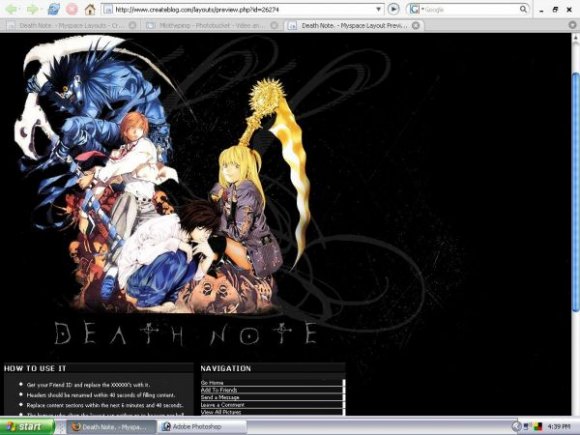This screenshot has height=435, width=580.
Task: Click the DEATH NOTE title logo
Action: point(186,333)
